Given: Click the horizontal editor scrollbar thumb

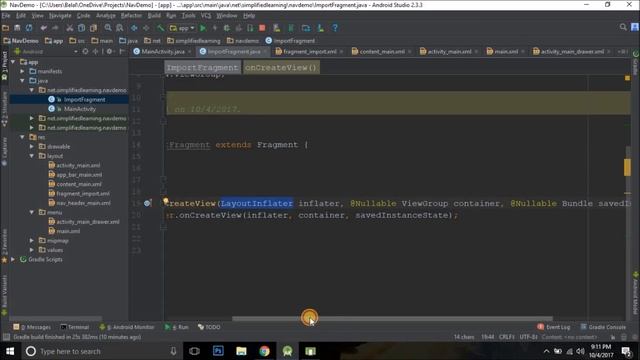Looking at the screenshot, I should (392, 318).
